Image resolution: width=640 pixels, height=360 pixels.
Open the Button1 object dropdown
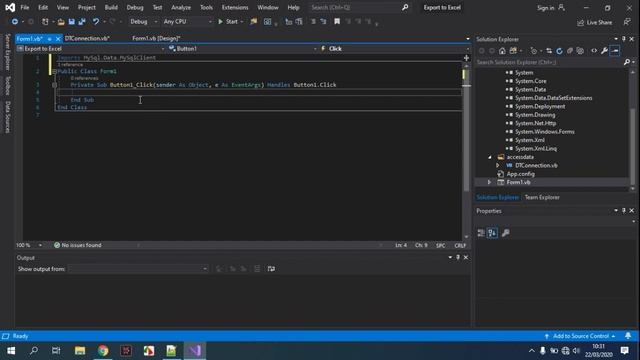(242, 49)
